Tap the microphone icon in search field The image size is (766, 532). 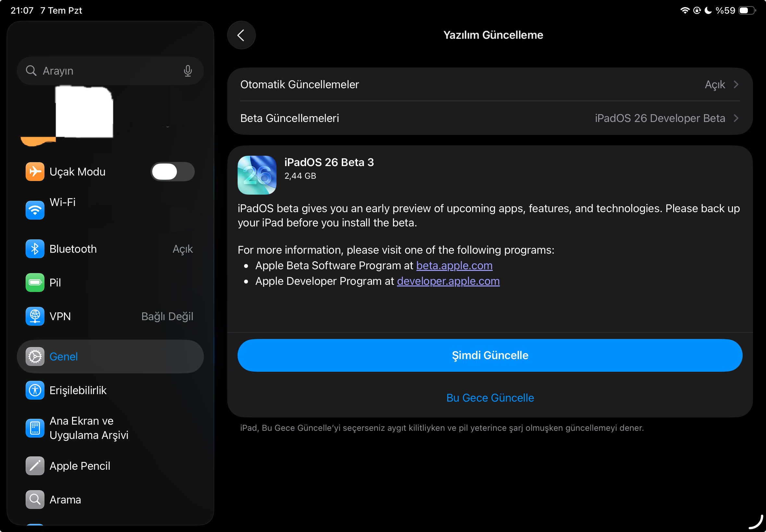[188, 71]
